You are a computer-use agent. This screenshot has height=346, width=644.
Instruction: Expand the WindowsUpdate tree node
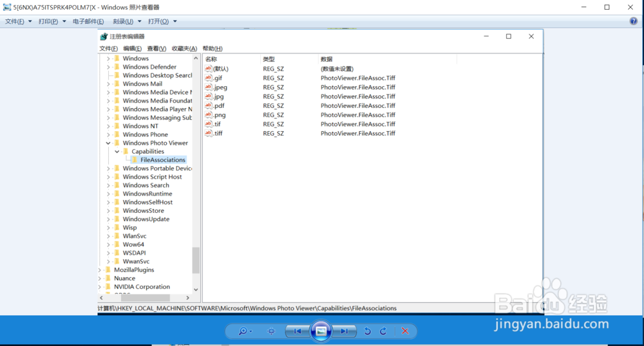108,219
